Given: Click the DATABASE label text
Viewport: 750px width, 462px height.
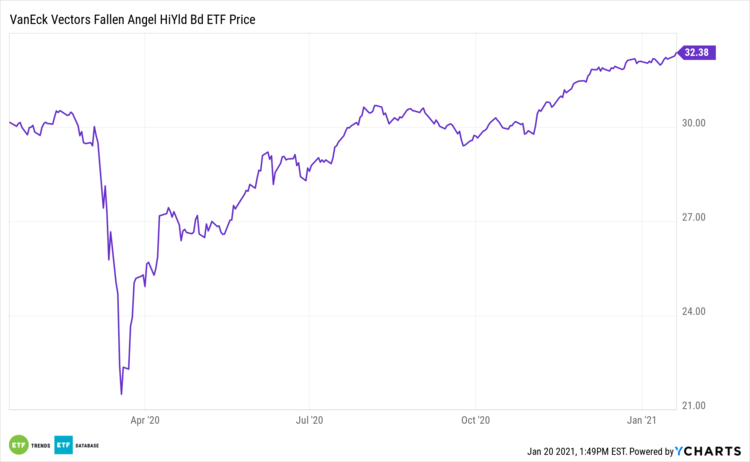Looking at the screenshot, I should (x=89, y=444).
